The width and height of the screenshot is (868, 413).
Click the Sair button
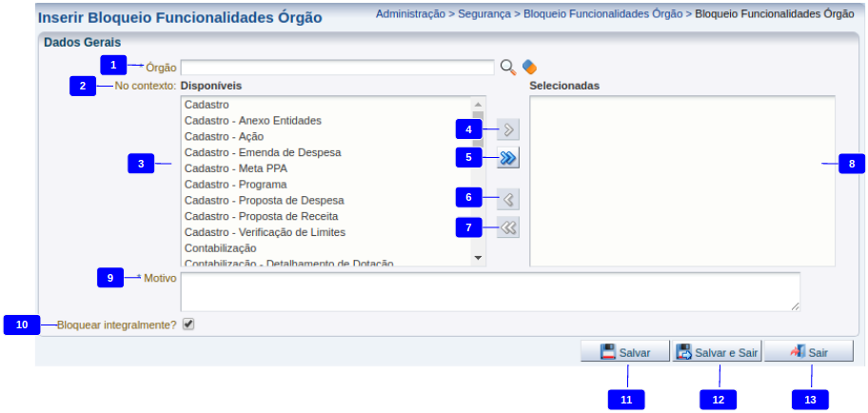click(808, 352)
